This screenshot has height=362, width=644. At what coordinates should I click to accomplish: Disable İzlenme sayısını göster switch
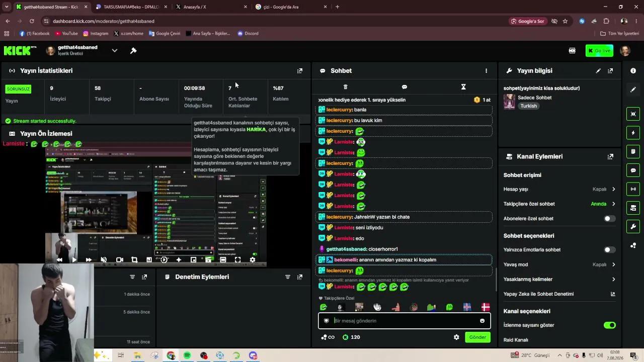pyautogui.click(x=609, y=325)
